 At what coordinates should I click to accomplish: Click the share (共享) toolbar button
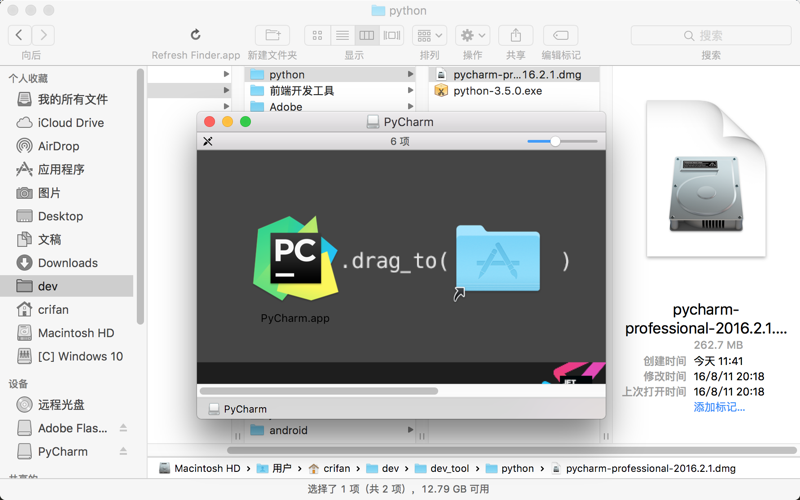click(516, 35)
